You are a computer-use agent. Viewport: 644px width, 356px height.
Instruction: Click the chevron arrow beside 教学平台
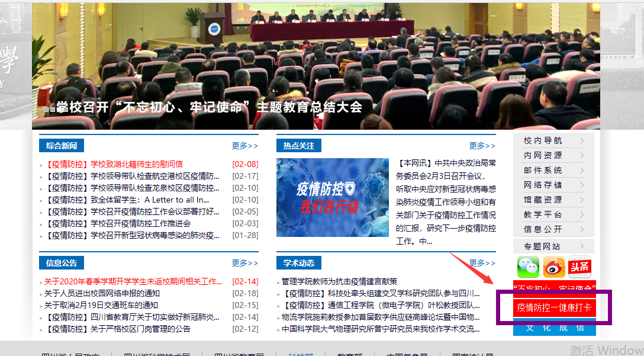coord(582,214)
